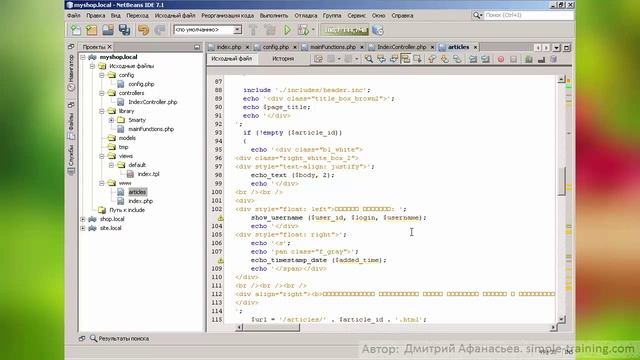Toggle Bookmark on current line
The height and width of the screenshot is (360, 640).
pyautogui.click(x=457, y=59)
